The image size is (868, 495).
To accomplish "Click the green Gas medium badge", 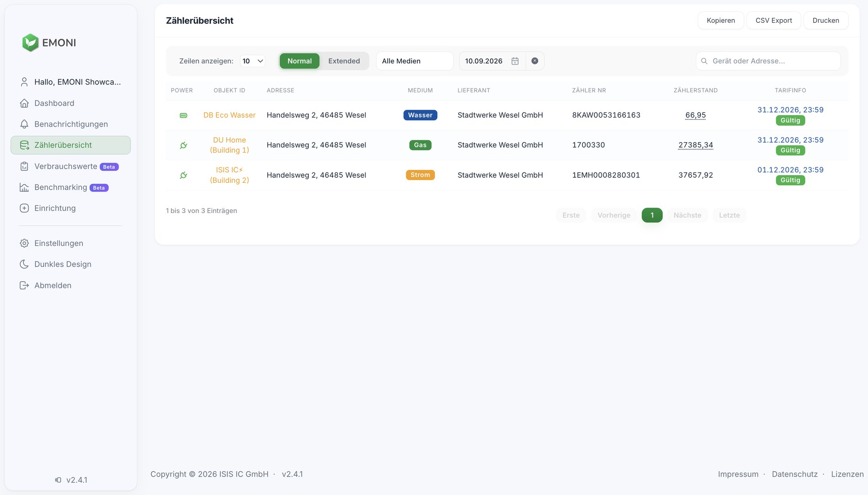I will [x=420, y=145].
